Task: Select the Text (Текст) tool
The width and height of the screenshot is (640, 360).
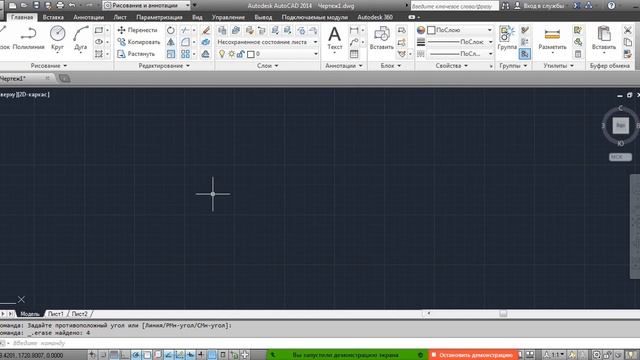Action: [335, 38]
